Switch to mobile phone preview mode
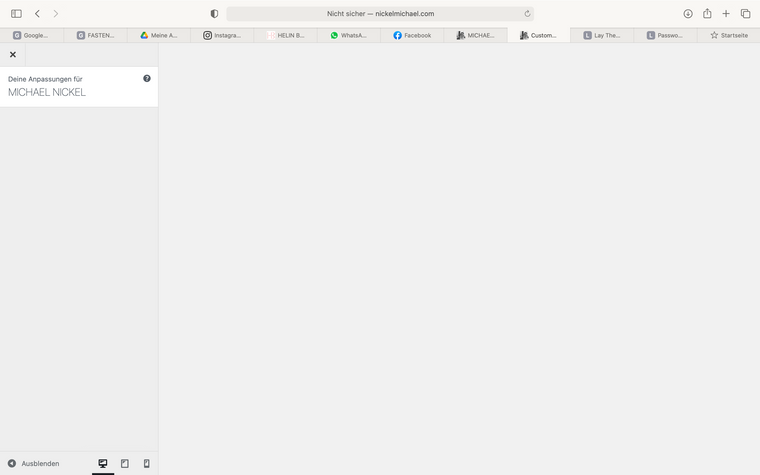This screenshot has width=760, height=475. click(x=146, y=464)
